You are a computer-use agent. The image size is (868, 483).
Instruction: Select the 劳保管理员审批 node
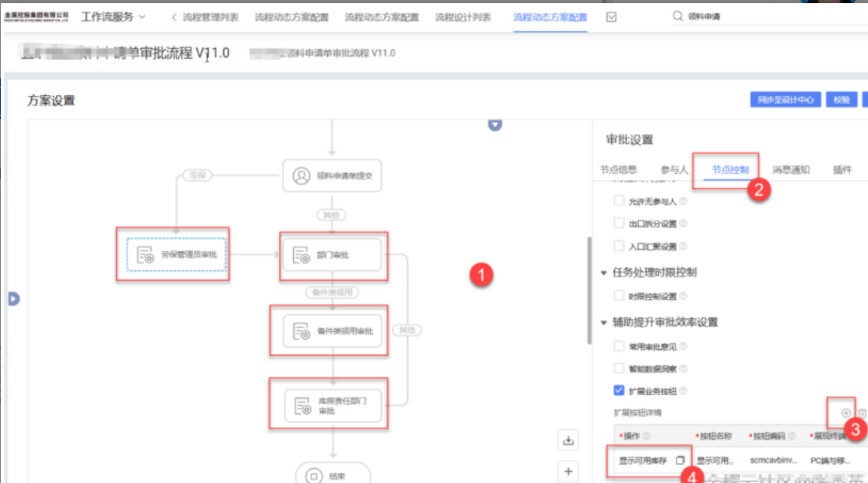(x=177, y=255)
